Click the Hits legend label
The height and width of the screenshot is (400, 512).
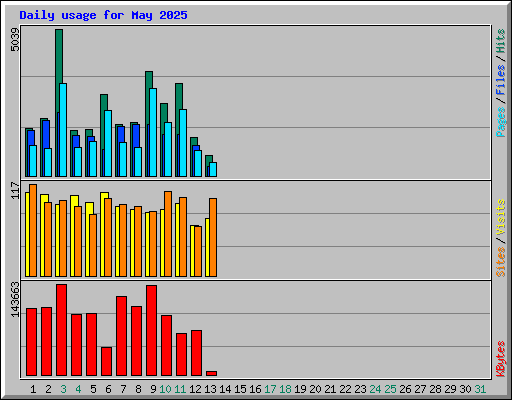point(500,41)
